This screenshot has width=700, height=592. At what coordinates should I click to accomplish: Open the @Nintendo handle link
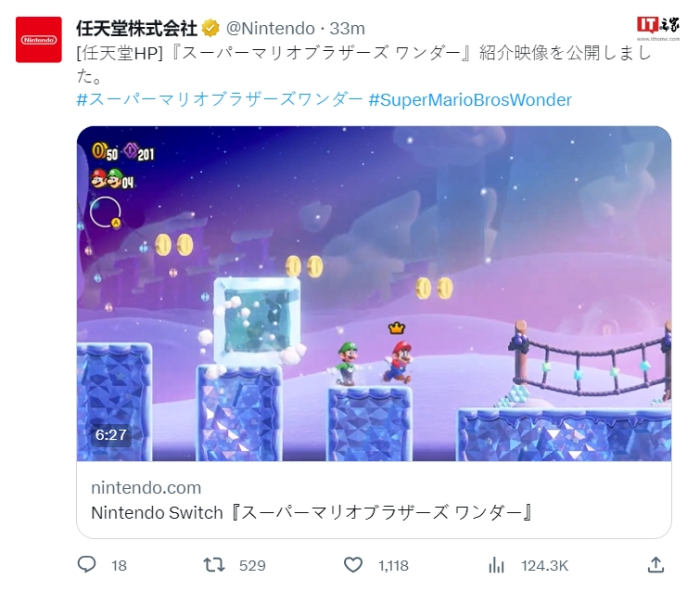click(x=271, y=29)
